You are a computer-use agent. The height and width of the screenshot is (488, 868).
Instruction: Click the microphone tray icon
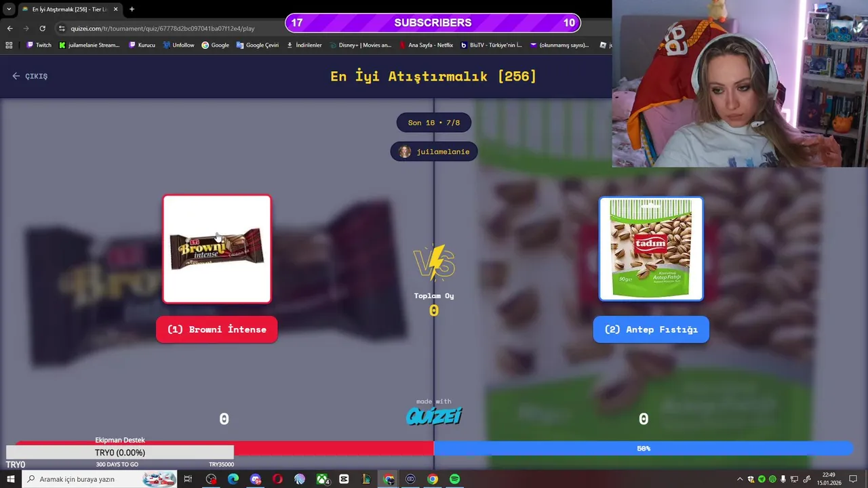[x=783, y=479]
